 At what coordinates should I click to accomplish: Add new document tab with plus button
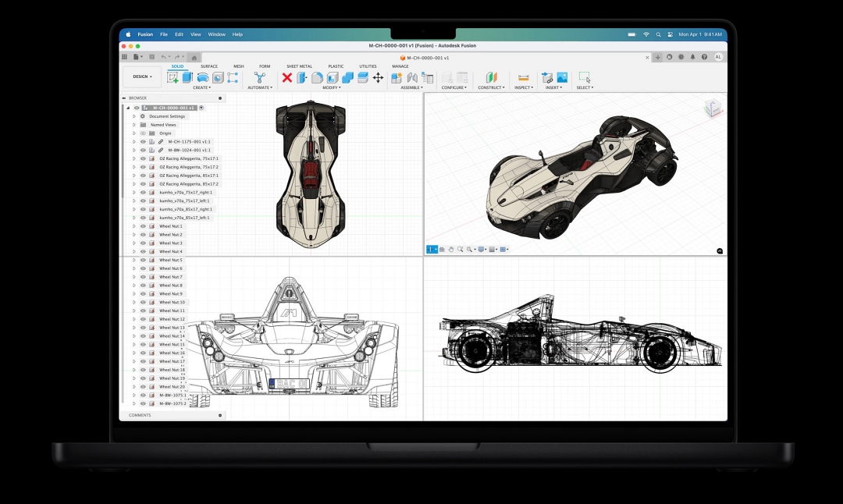(x=657, y=58)
